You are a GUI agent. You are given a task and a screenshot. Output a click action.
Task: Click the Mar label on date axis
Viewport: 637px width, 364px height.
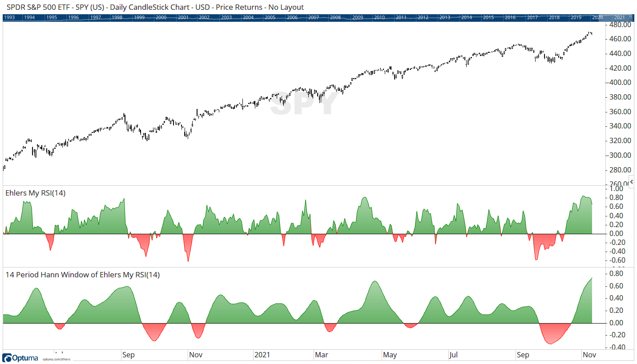(322, 355)
